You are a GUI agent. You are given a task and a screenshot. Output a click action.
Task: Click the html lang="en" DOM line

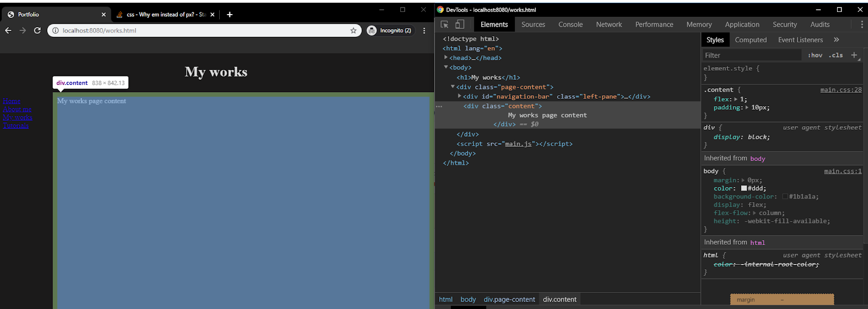pos(473,48)
